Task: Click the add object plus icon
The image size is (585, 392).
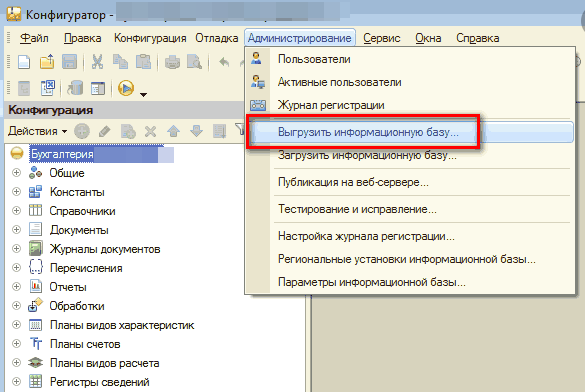Action: [82, 131]
